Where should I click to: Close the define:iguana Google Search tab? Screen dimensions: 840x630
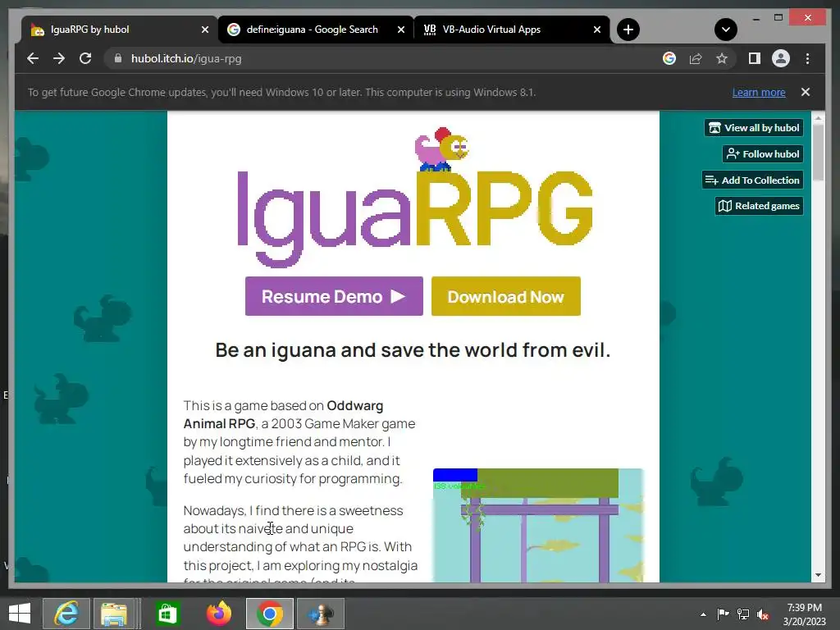point(400,30)
